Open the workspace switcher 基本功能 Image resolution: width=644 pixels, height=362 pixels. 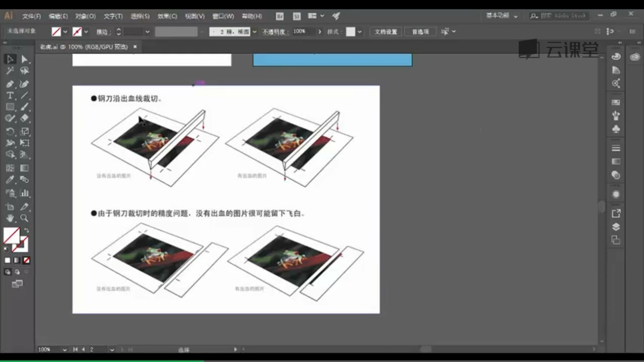tap(502, 16)
